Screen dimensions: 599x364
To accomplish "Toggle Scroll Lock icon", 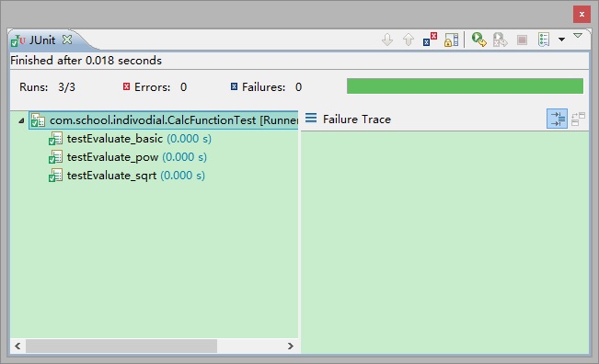I will pyautogui.click(x=451, y=40).
